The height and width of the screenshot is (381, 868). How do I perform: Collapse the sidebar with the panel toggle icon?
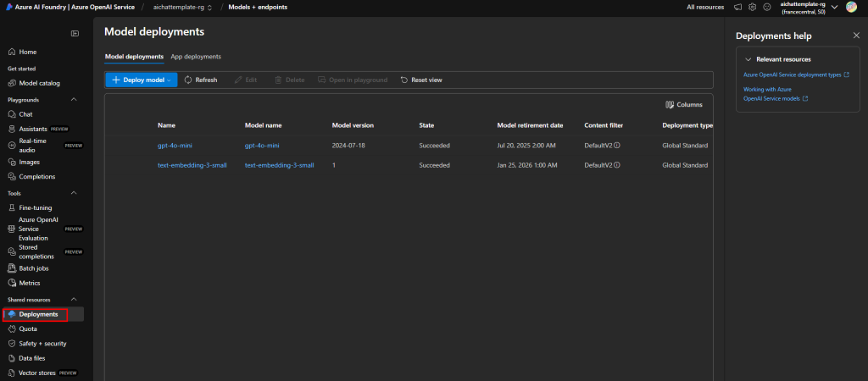coord(75,34)
